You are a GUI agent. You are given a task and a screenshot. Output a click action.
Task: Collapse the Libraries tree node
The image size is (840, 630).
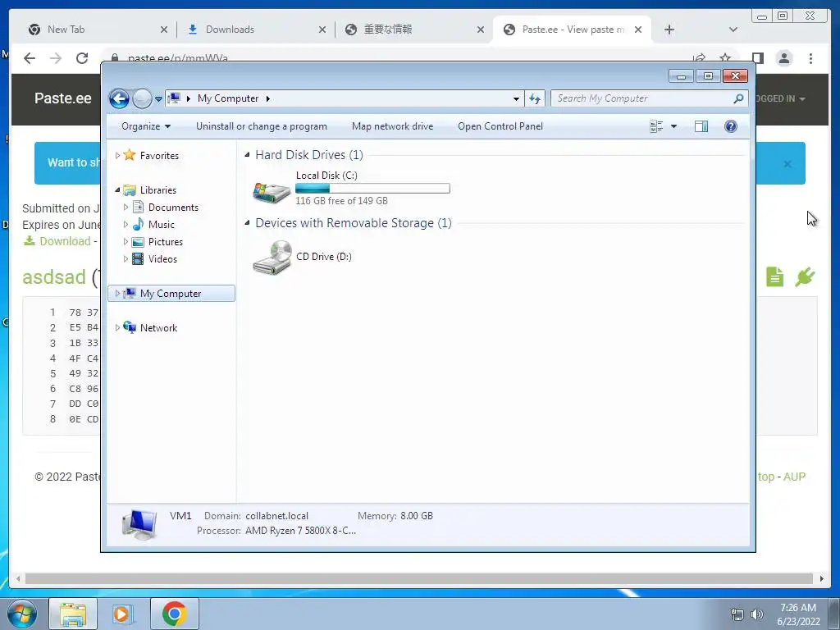click(x=117, y=189)
